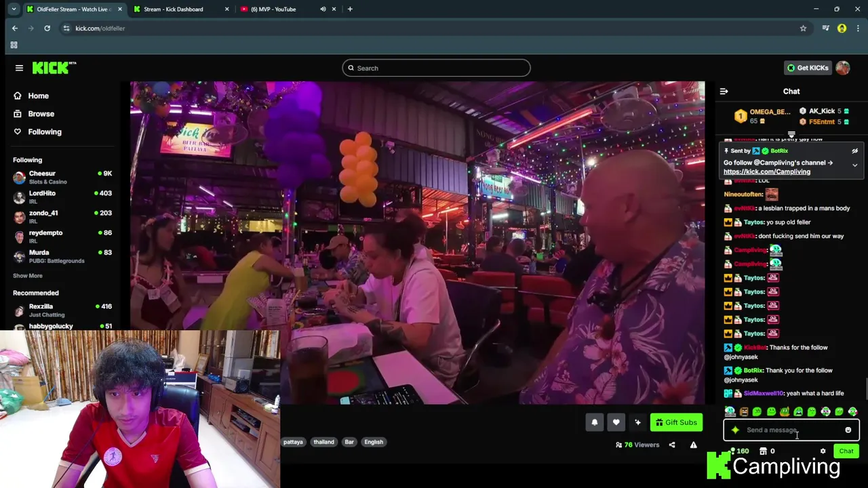The image size is (868, 488).
Task: Open the kick.com/Campliving link
Action: tap(766, 172)
